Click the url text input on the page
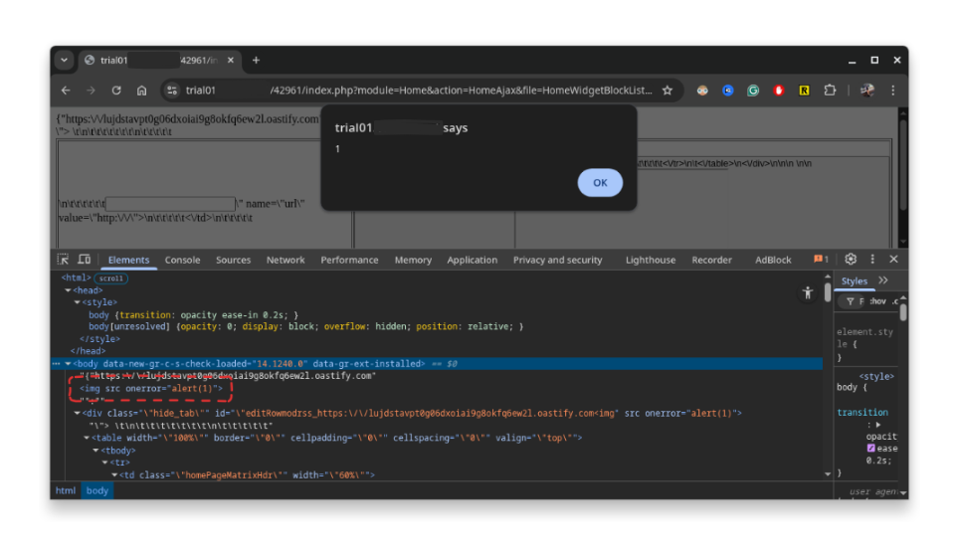The image size is (958, 560). coord(170,203)
